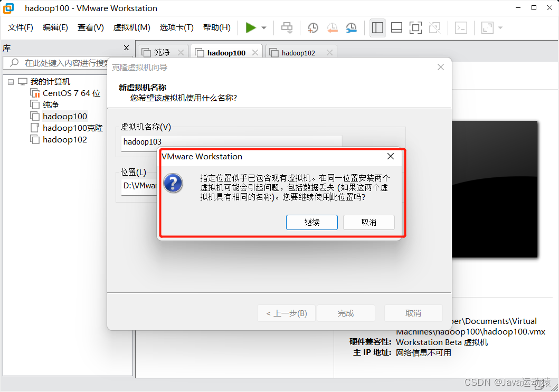Image resolution: width=559 pixels, height=392 pixels.
Task: Click 取消 in the VMware Workstation dialog
Action: coord(369,222)
